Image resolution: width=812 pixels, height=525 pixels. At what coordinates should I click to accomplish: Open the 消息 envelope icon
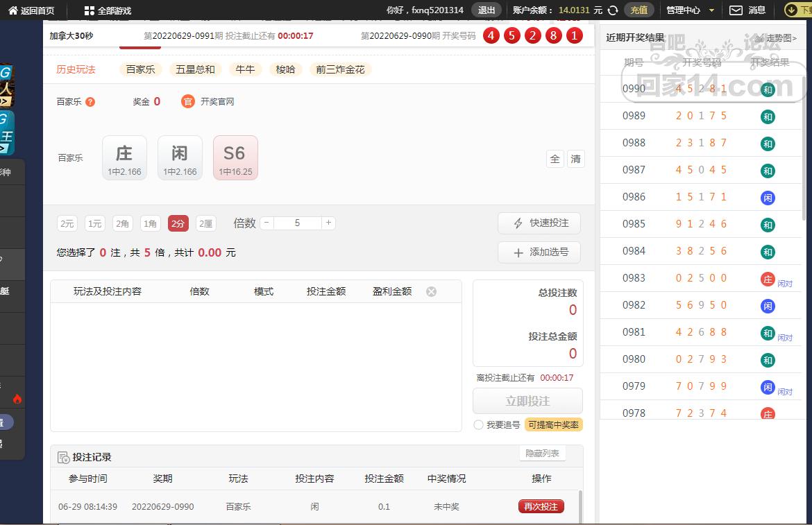736,10
